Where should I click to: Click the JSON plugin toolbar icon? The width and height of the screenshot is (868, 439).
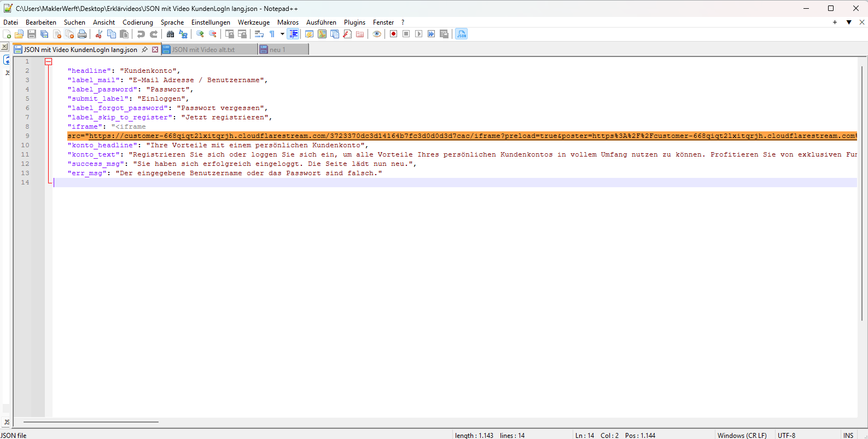[462, 34]
